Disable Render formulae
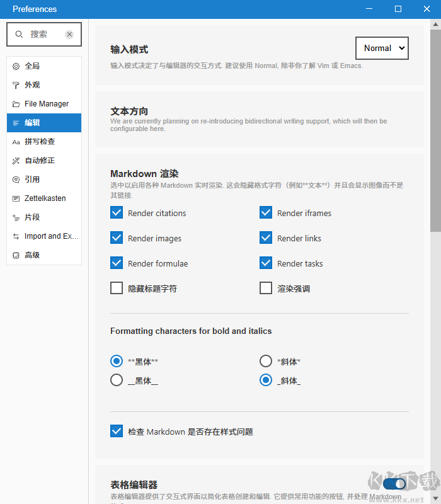 [117, 263]
